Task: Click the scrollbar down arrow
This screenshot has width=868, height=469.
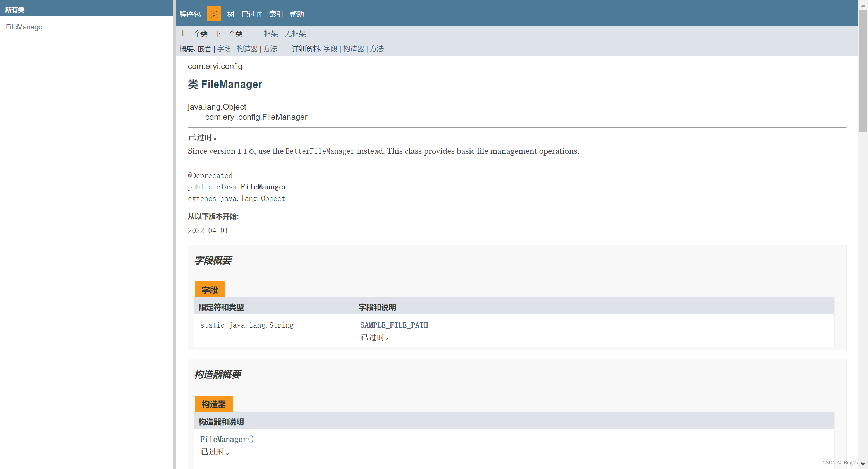Action: tap(863, 464)
